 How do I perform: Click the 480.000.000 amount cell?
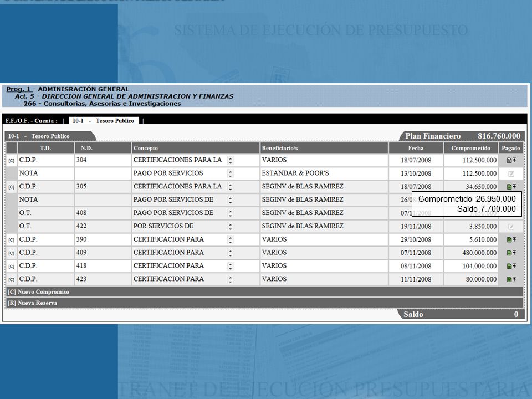(x=470, y=253)
